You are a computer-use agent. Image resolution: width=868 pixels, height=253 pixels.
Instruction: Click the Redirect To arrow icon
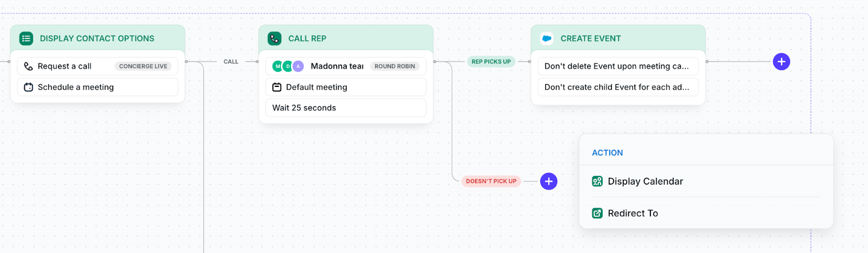597,213
